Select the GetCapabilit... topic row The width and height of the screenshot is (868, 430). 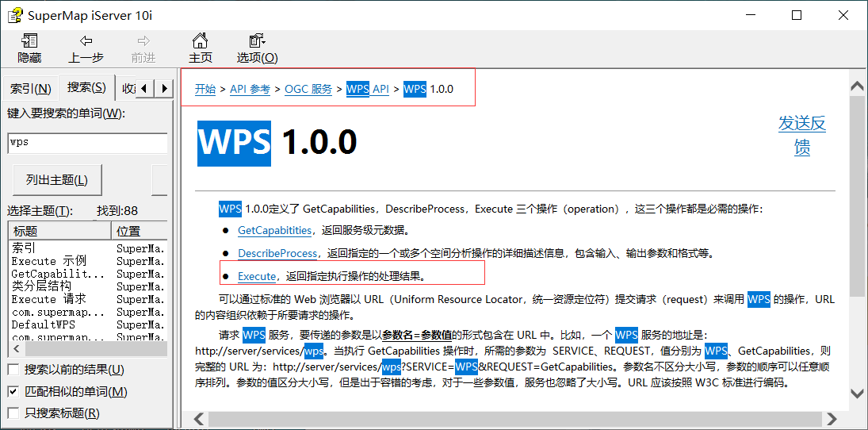[58, 274]
